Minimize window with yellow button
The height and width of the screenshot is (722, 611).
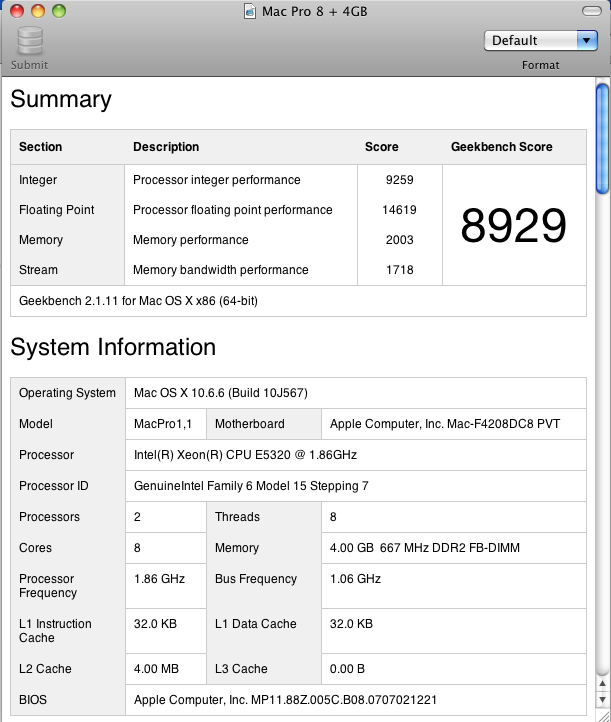pos(38,11)
